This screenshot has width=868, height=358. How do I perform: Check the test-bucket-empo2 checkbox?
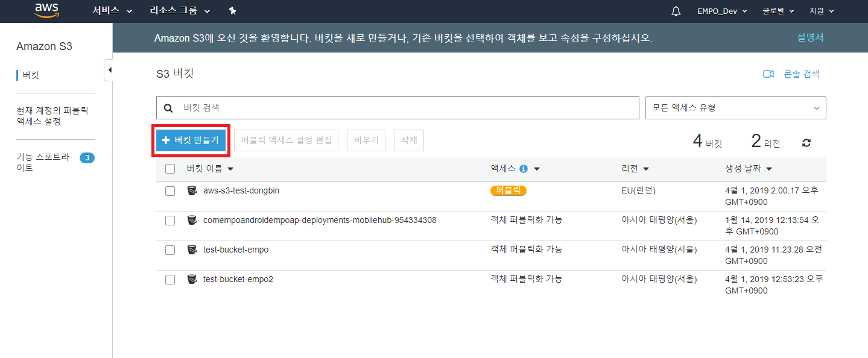(x=170, y=280)
